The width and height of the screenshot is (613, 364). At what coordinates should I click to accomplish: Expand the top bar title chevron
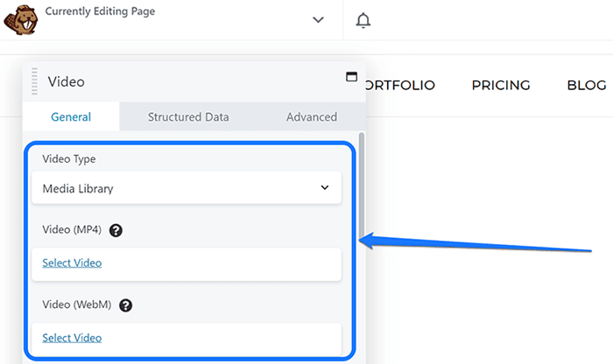click(318, 20)
